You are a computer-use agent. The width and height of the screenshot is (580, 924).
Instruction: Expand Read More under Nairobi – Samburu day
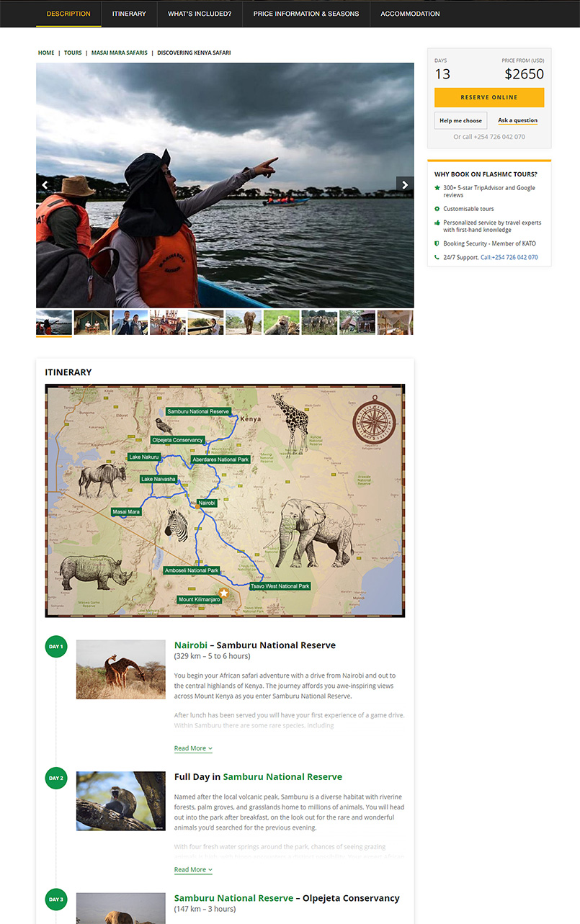(193, 748)
